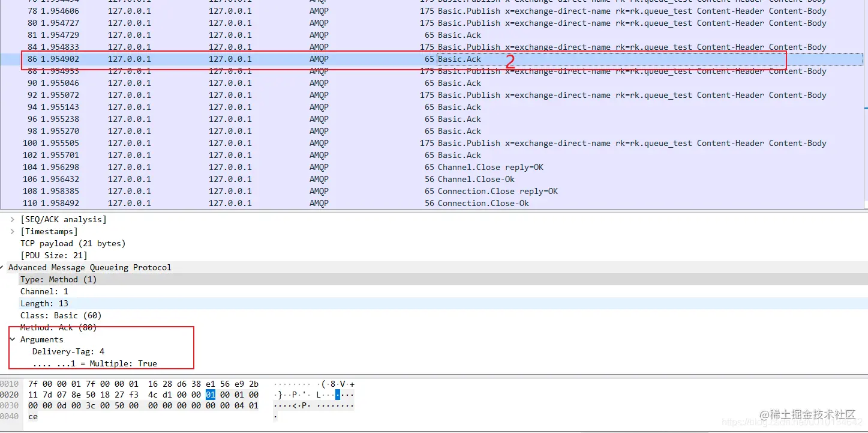The image size is (868, 433).
Task: Click the highlighted hex byte 01
Action: (x=210, y=395)
